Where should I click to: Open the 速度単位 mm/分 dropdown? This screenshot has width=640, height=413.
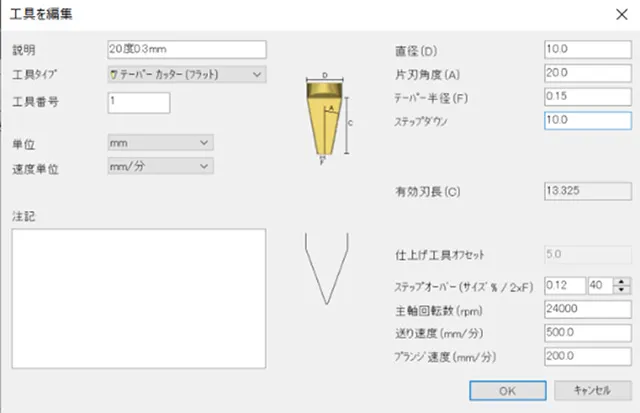point(160,166)
